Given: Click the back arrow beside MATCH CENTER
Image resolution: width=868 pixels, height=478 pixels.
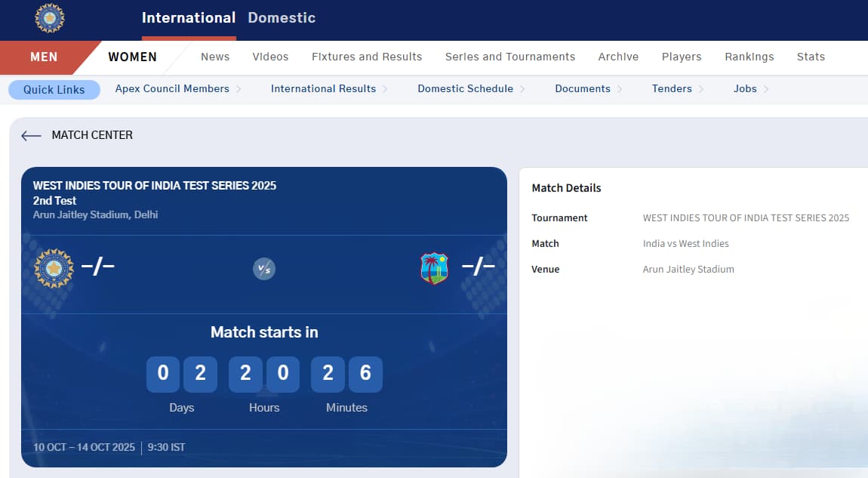Looking at the screenshot, I should pos(30,135).
